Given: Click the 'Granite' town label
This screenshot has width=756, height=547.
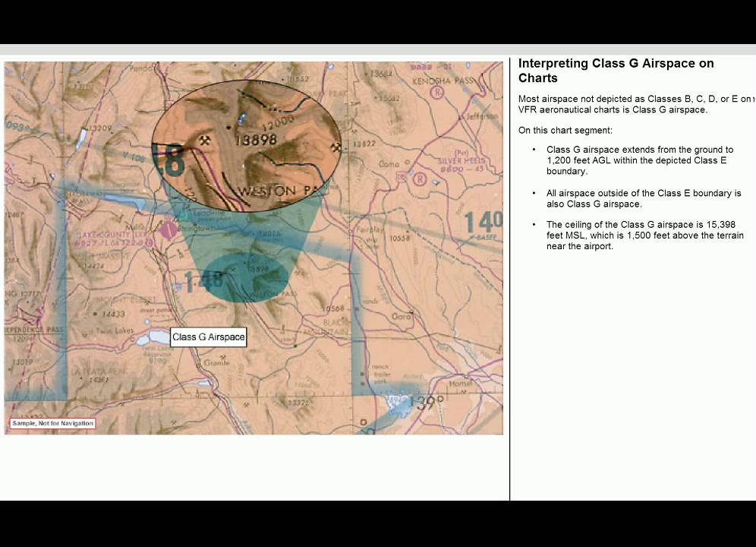Looking at the screenshot, I should [x=216, y=362].
